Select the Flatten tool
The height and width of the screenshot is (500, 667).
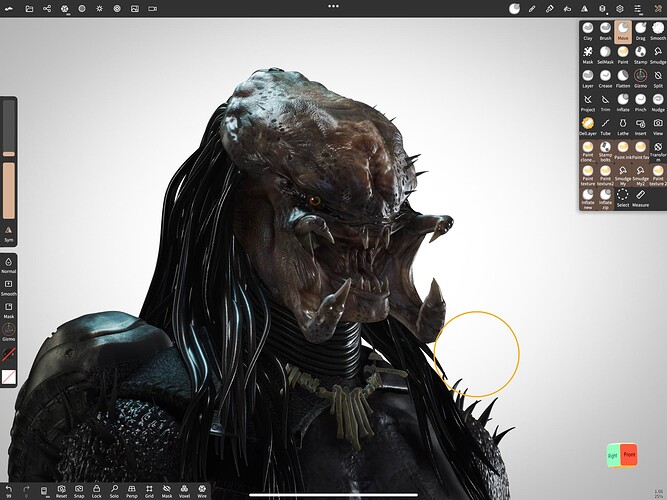[x=623, y=79]
